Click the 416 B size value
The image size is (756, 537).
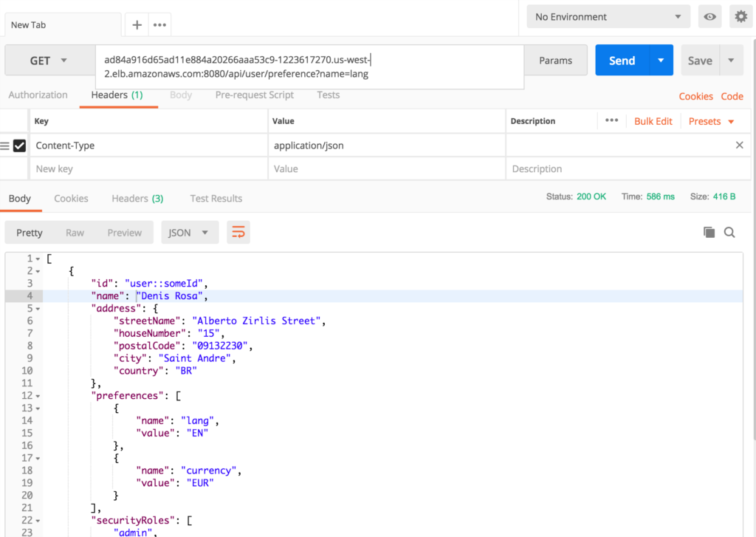click(x=724, y=196)
